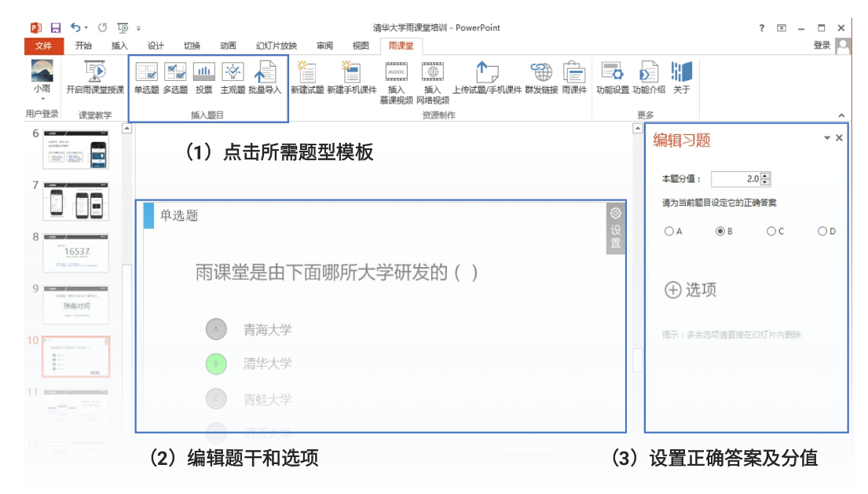Click option B circle 清华大学
Image resolution: width=868 pixels, height=494 pixels.
coord(217,364)
